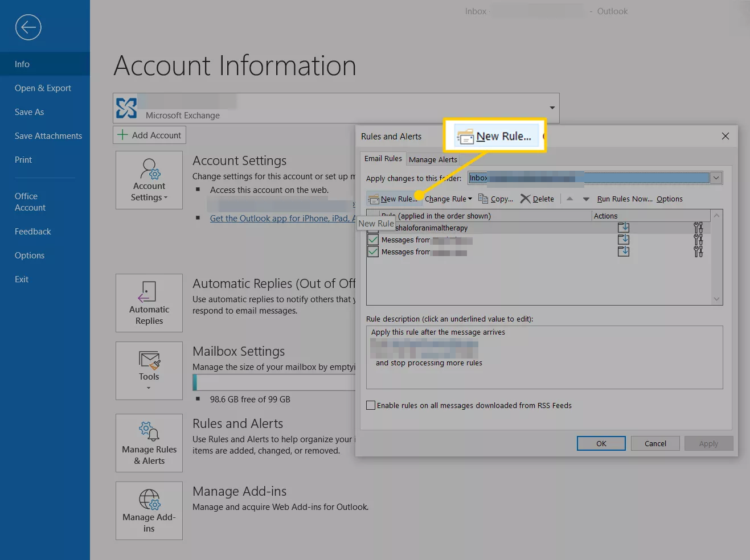Move the selected rule up with the arrow icon

[x=569, y=199]
